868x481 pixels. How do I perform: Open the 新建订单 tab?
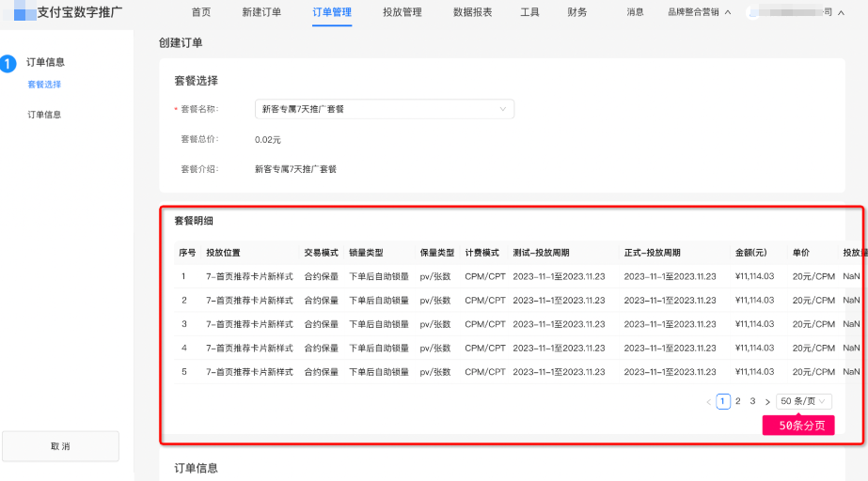(261, 12)
